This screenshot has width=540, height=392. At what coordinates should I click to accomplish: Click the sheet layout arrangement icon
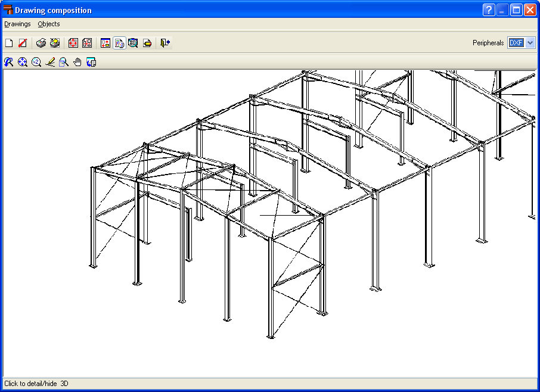coord(87,43)
